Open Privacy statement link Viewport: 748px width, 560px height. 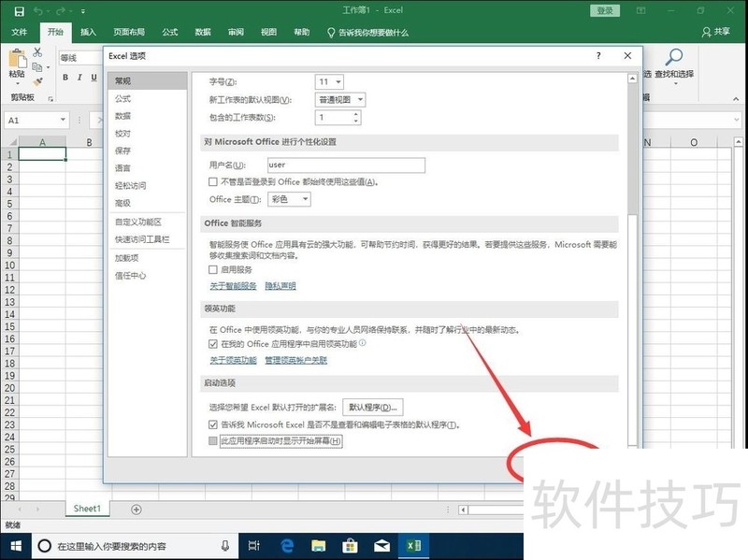click(280, 286)
